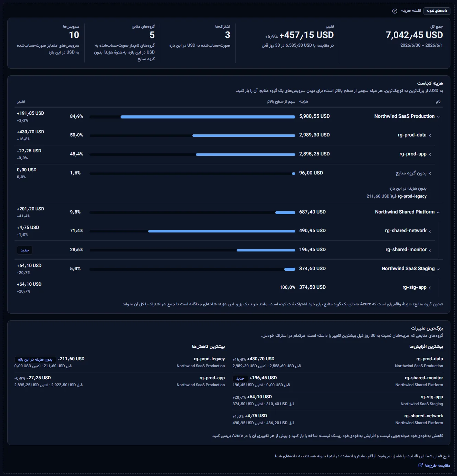This screenshot has height=476, width=457.
Task: Expand the rg-prod-data resource group
Action: pyautogui.click(x=430, y=135)
